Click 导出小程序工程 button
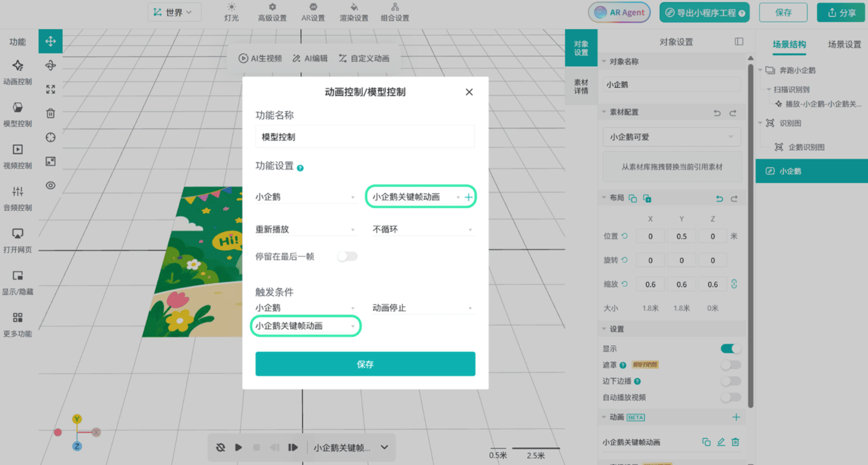 (704, 13)
